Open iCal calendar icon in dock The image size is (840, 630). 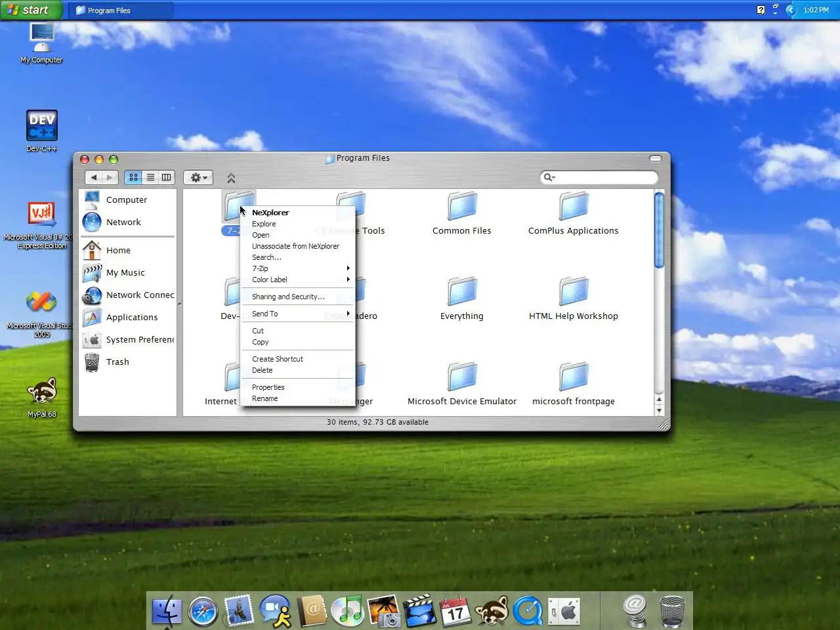point(456,611)
